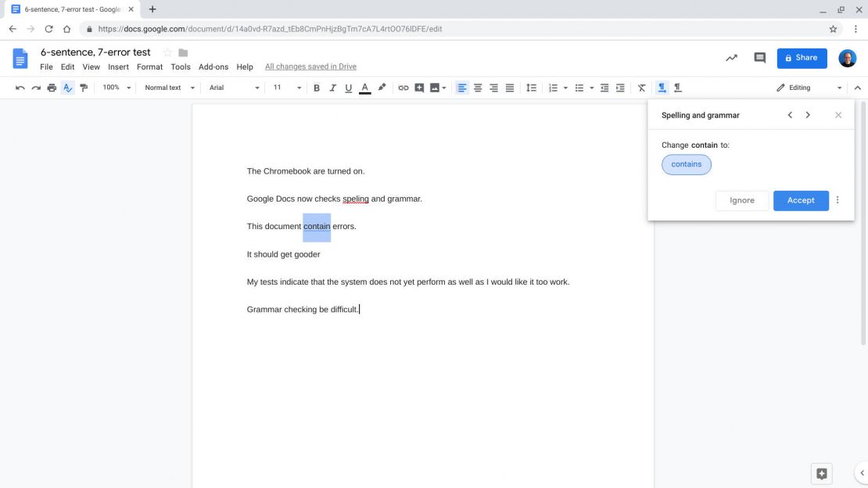The image size is (868, 488).
Task: Toggle underline formatting
Action: pos(348,88)
